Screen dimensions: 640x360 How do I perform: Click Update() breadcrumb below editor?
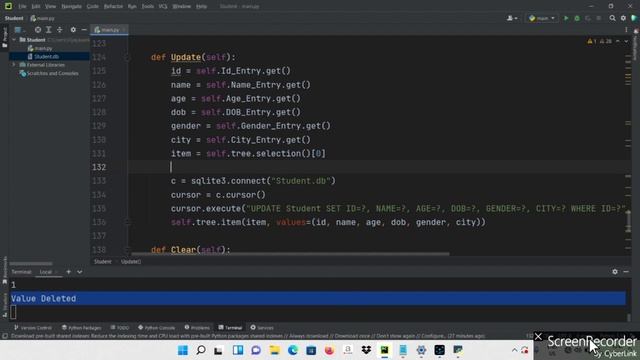tap(131, 262)
